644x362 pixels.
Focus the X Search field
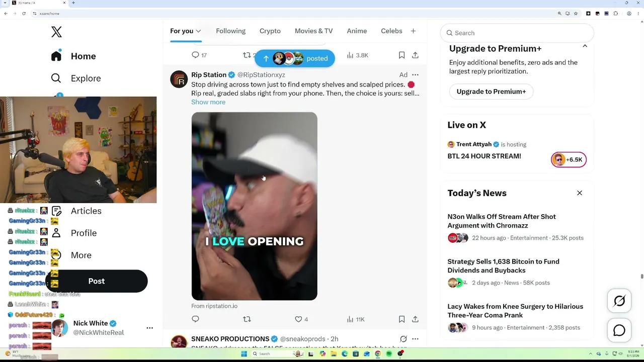tap(517, 33)
